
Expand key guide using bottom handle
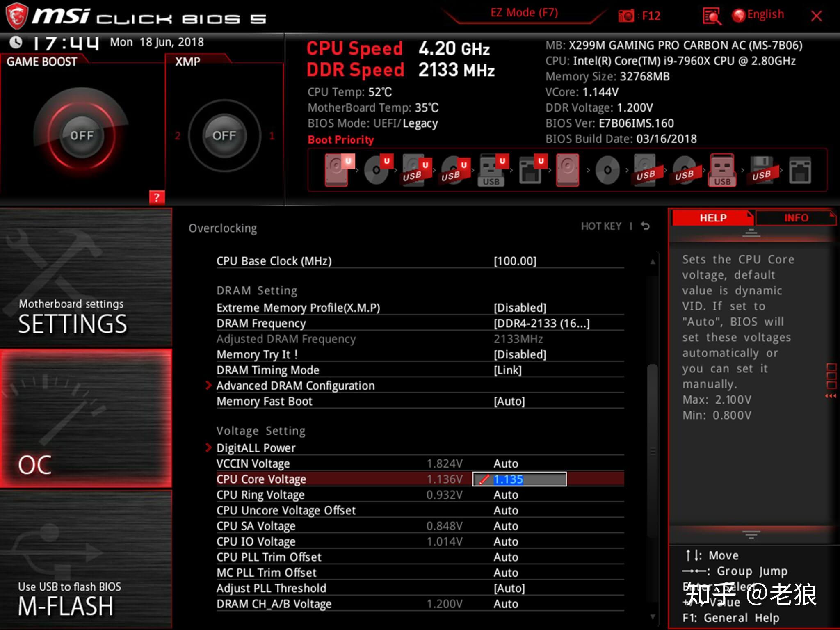751,535
